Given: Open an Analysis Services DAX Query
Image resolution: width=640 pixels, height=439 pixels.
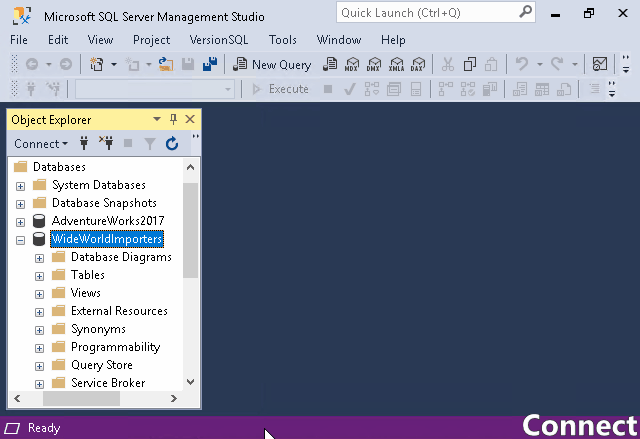Looking at the screenshot, I should [x=418, y=64].
